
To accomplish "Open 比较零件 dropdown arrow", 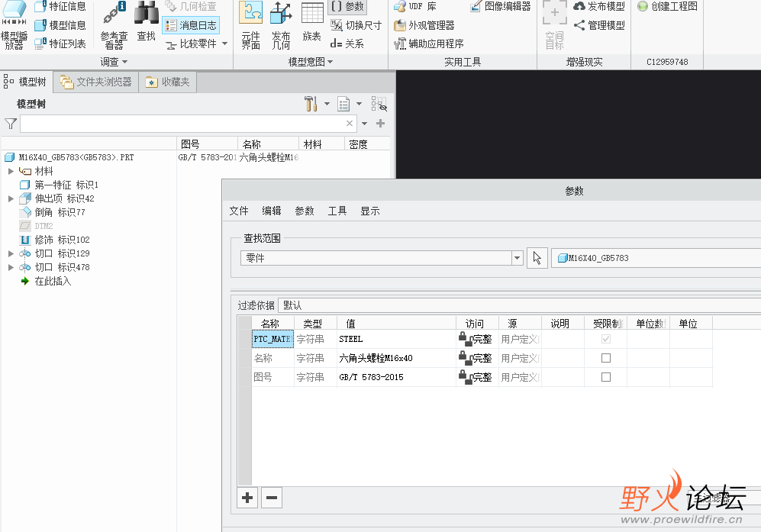I will 224,44.
